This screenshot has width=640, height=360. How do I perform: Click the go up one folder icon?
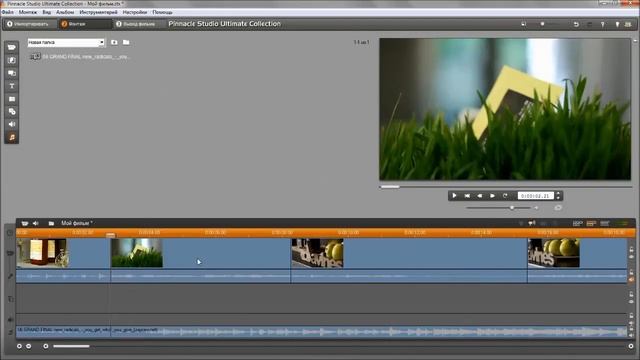tap(114, 42)
